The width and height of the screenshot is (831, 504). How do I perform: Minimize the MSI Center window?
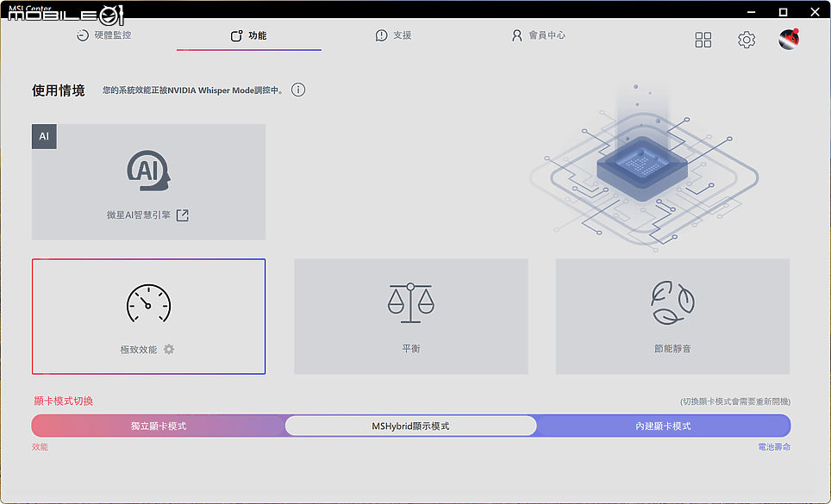751,12
